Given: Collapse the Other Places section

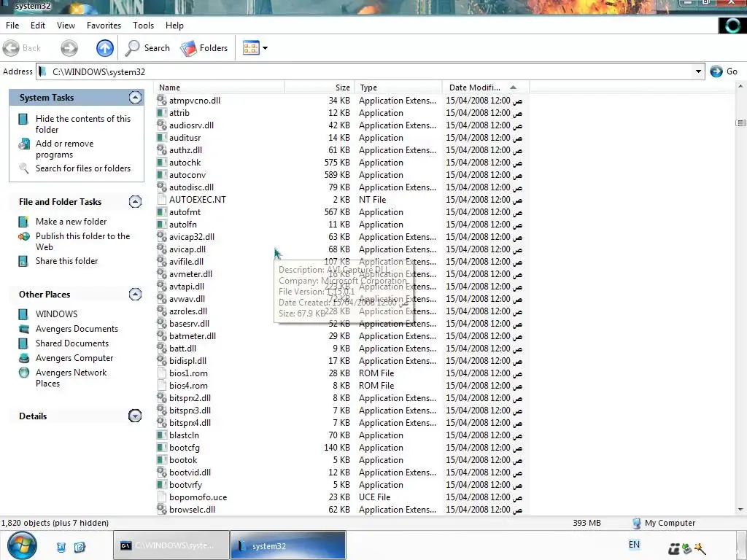Looking at the screenshot, I should [x=135, y=295].
